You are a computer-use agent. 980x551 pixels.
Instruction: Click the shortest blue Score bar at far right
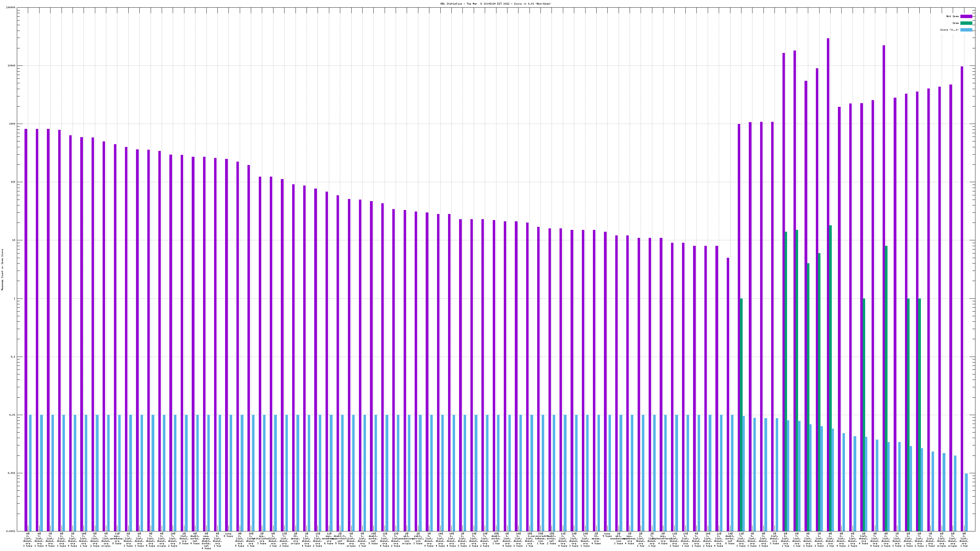click(x=966, y=502)
